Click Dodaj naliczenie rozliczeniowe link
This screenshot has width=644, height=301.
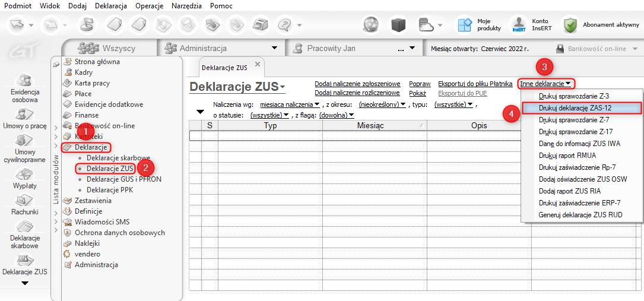[x=357, y=93]
